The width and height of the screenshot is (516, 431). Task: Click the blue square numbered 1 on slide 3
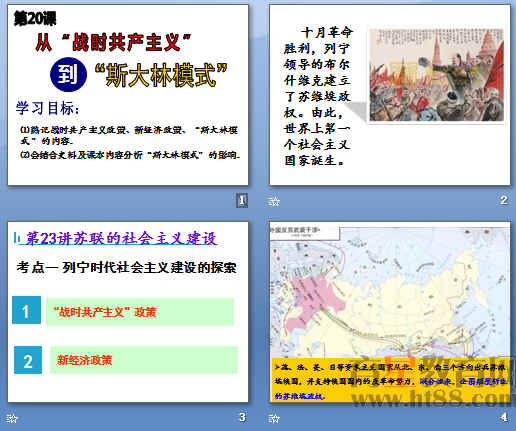point(26,310)
